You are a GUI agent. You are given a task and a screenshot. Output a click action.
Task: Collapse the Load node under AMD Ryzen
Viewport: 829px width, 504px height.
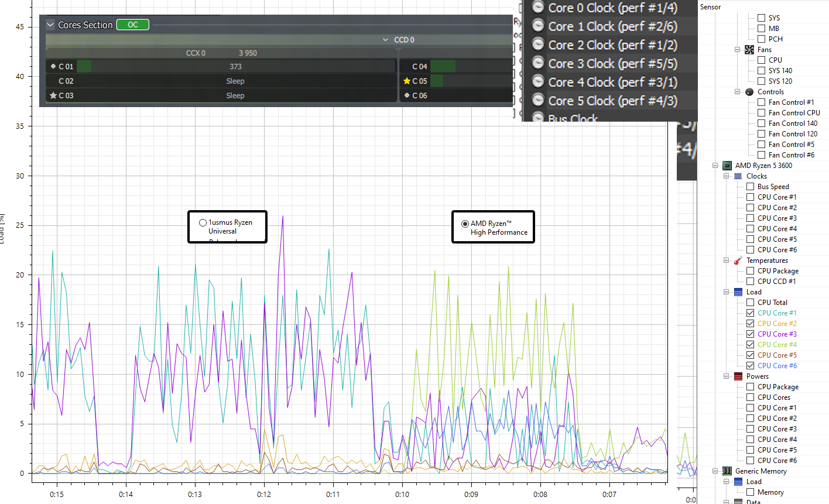(727, 292)
